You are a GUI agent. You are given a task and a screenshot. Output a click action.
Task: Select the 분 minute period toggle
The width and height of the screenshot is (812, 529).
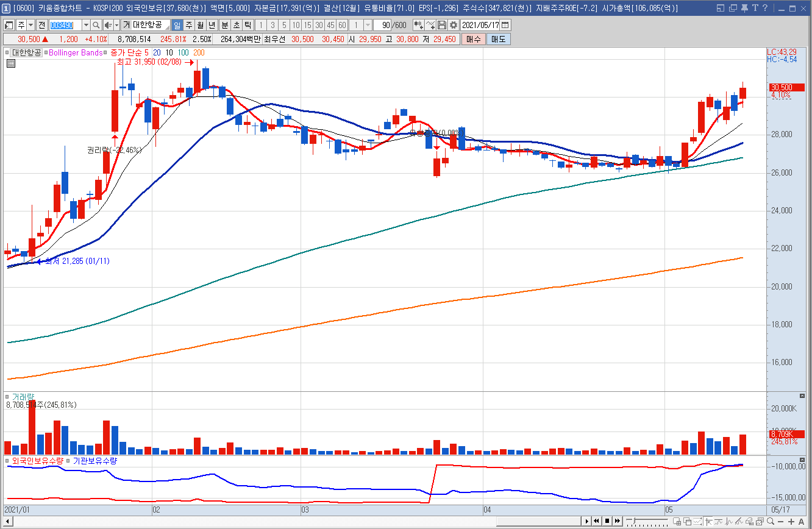pyautogui.click(x=225, y=25)
